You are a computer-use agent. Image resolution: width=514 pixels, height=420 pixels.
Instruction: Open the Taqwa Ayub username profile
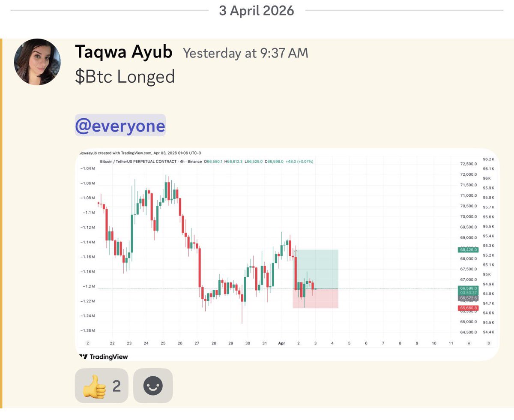(x=123, y=52)
